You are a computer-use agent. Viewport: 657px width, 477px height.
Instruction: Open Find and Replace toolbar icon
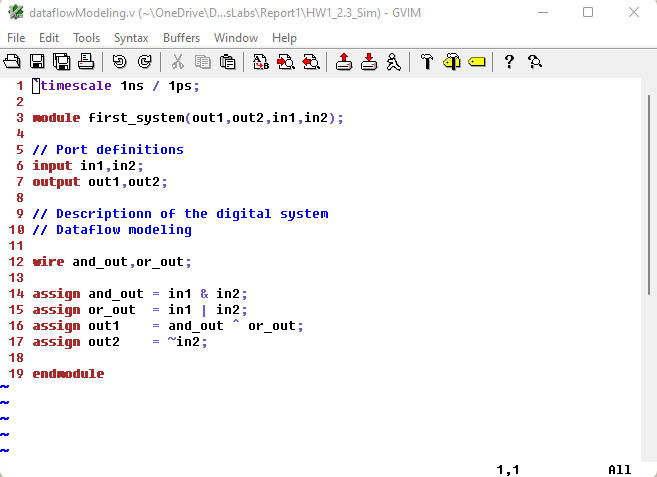[x=261, y=62]
